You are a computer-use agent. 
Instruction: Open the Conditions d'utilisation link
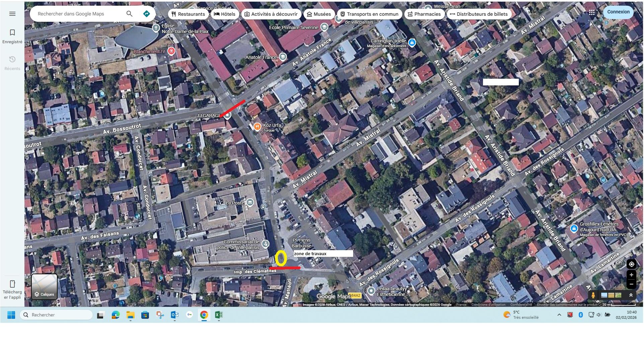pos(488,305)
